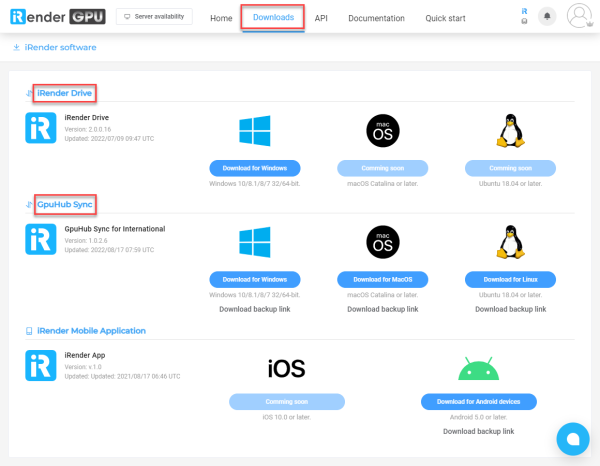Screen dimensions: 600x466
Task: Open the chat support bubble
Action: click(574, 440)
